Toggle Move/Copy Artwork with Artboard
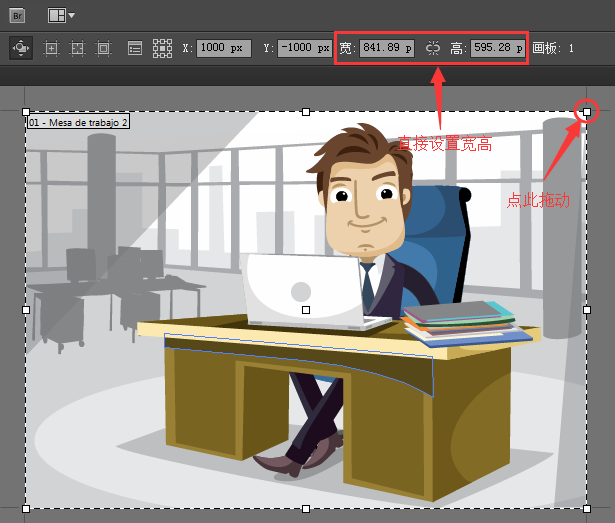 [21, 48]
